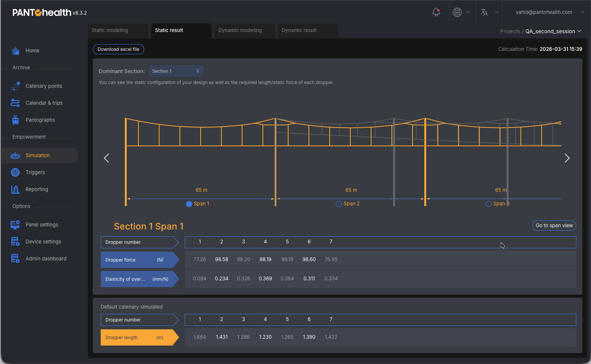Click the Device settings icon

[15, 242]
